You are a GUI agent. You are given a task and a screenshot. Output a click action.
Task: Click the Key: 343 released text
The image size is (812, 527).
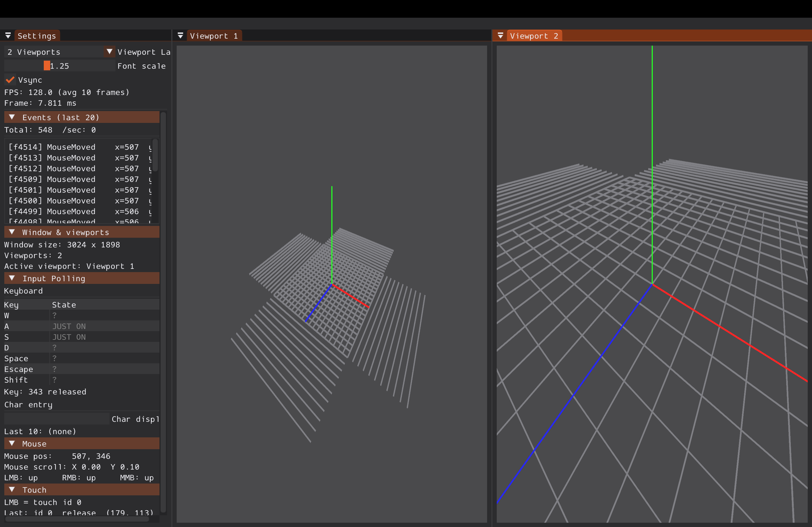click(45, 392)
